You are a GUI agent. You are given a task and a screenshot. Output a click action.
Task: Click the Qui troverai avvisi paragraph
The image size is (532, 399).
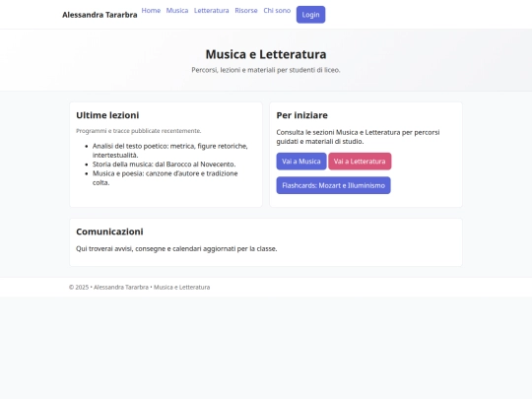click(176, 248)
